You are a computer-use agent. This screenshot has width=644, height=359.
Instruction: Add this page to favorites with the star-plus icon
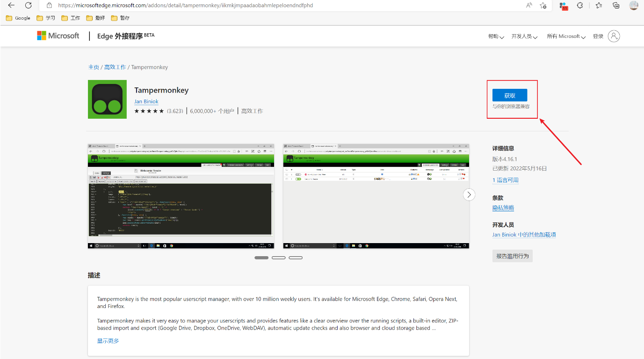[543, 5]
